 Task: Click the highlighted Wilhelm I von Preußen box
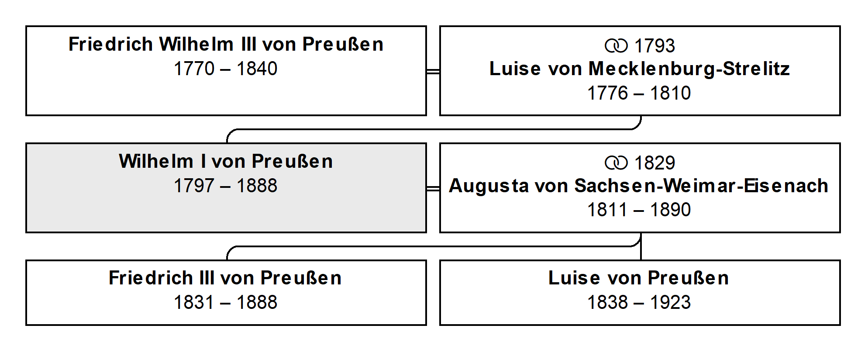click(x=226, y=188)
